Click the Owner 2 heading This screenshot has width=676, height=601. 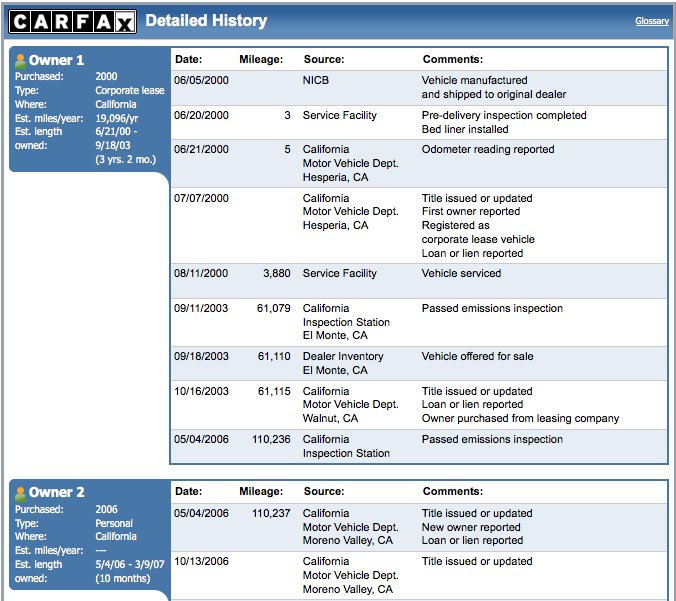point(56,492)
